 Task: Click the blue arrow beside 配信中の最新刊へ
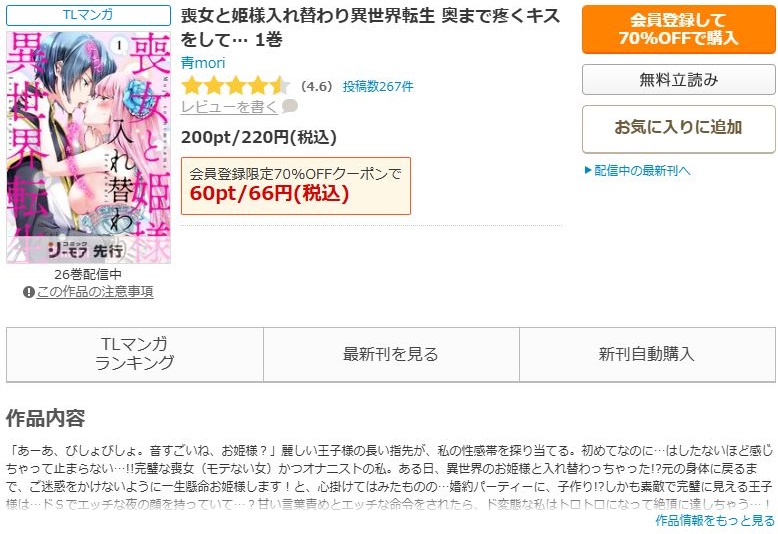[588, 171]
